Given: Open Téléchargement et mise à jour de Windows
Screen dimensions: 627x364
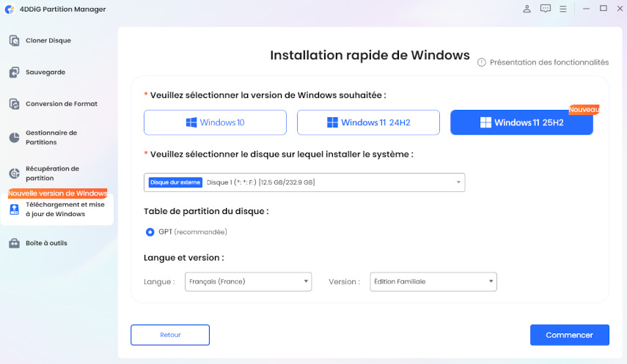Looking at the screenshot, I should click(57, 209).
